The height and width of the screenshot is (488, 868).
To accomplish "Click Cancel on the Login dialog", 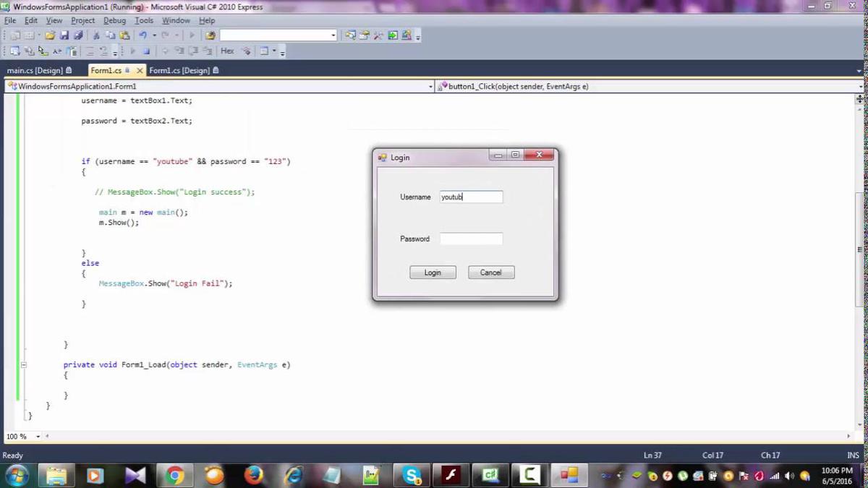I will point(490,272).
